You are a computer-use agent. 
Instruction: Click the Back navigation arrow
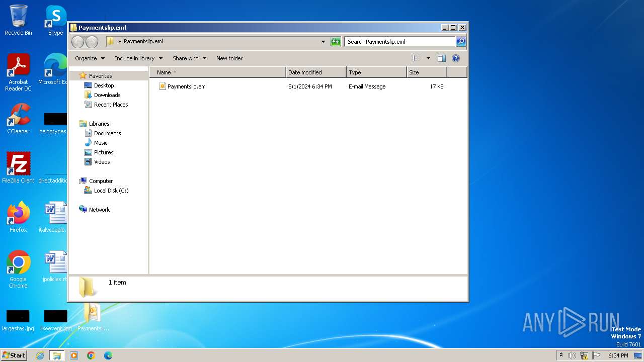click(x=77, y=42)
